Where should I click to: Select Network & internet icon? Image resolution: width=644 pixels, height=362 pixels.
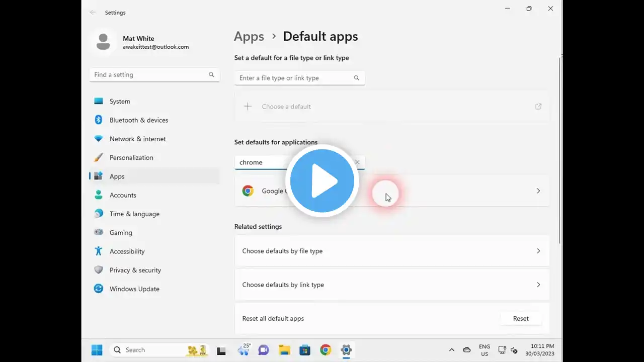coord(99,139)
